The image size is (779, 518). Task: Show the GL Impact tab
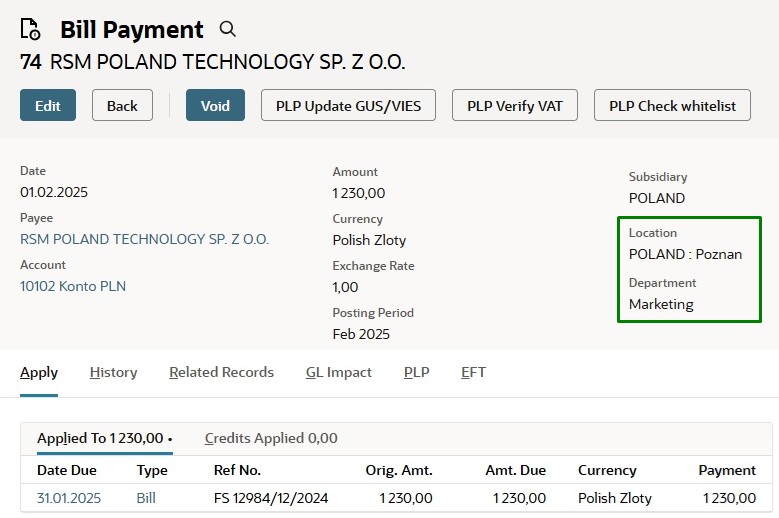point(338,372)
